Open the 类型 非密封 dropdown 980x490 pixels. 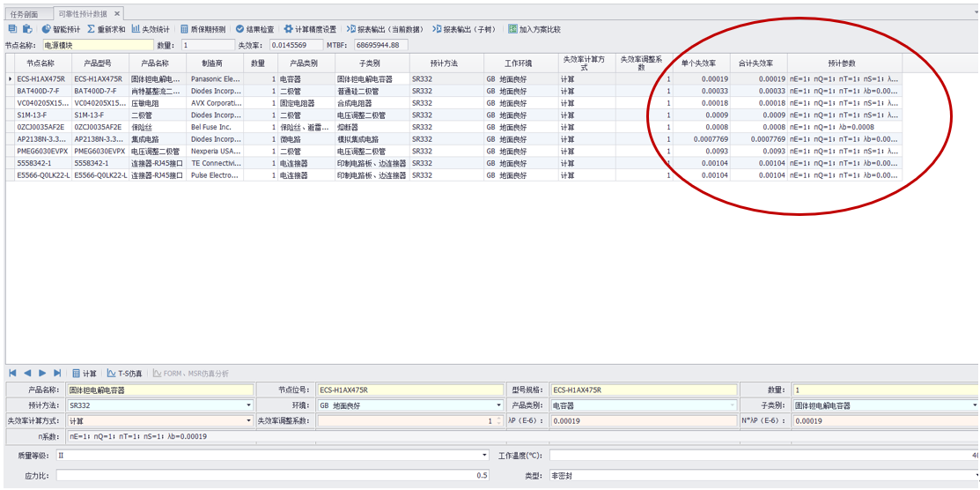pos(976,476)
